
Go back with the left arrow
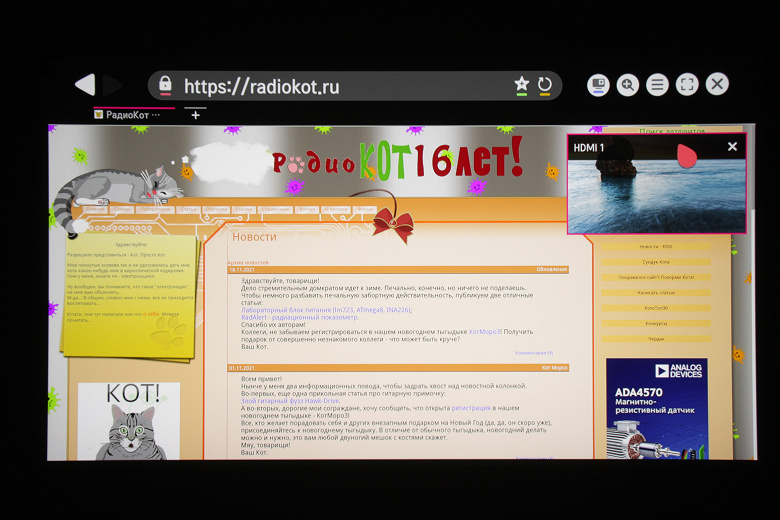click(x=85, y=85)
